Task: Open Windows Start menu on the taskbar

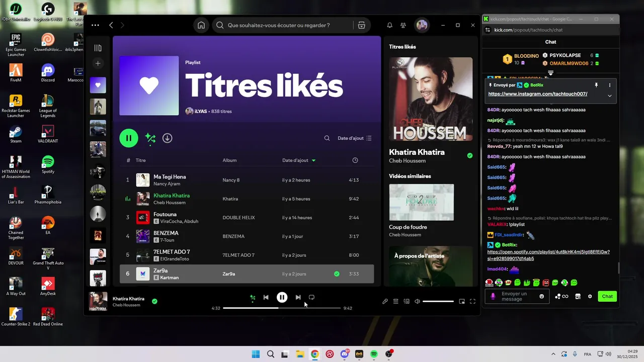Action: tap(256, 354)
